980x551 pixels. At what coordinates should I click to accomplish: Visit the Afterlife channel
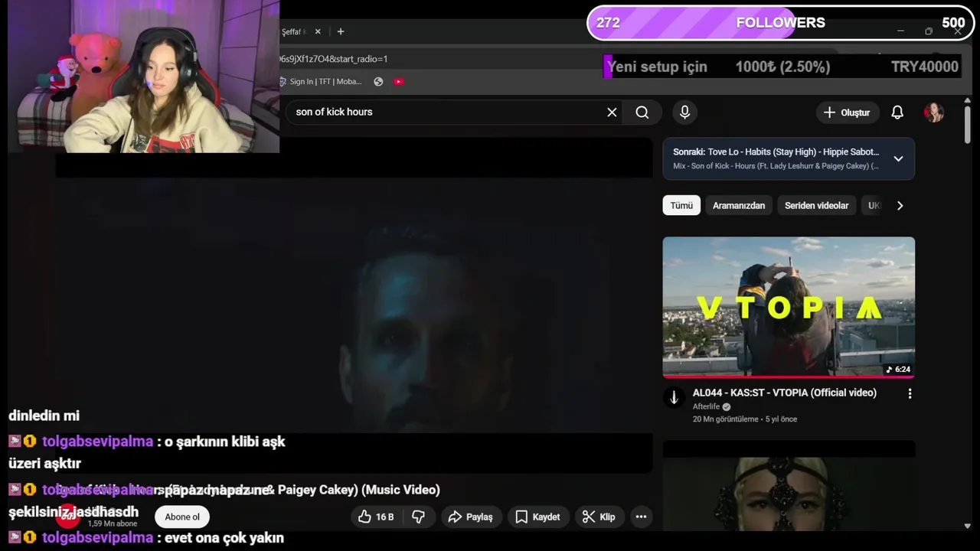[706, 406]
